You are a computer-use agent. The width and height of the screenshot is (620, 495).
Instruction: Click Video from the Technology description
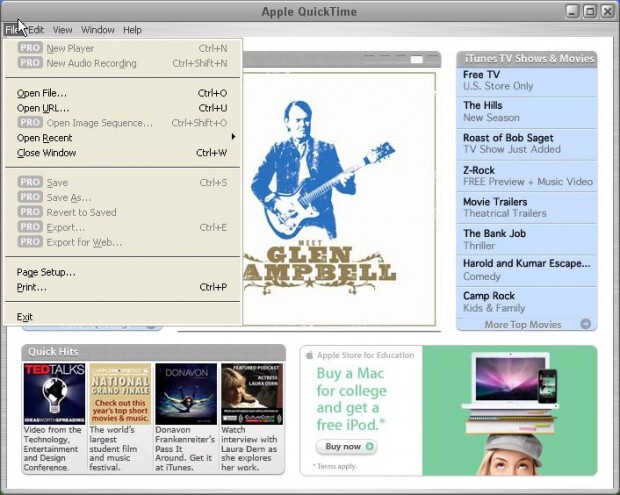click(52, 449)
